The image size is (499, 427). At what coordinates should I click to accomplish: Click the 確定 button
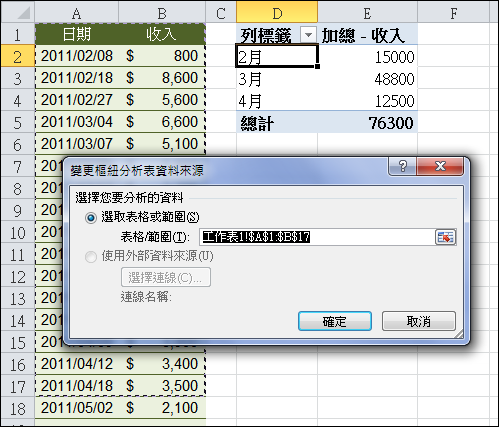[x=335, y=321]
